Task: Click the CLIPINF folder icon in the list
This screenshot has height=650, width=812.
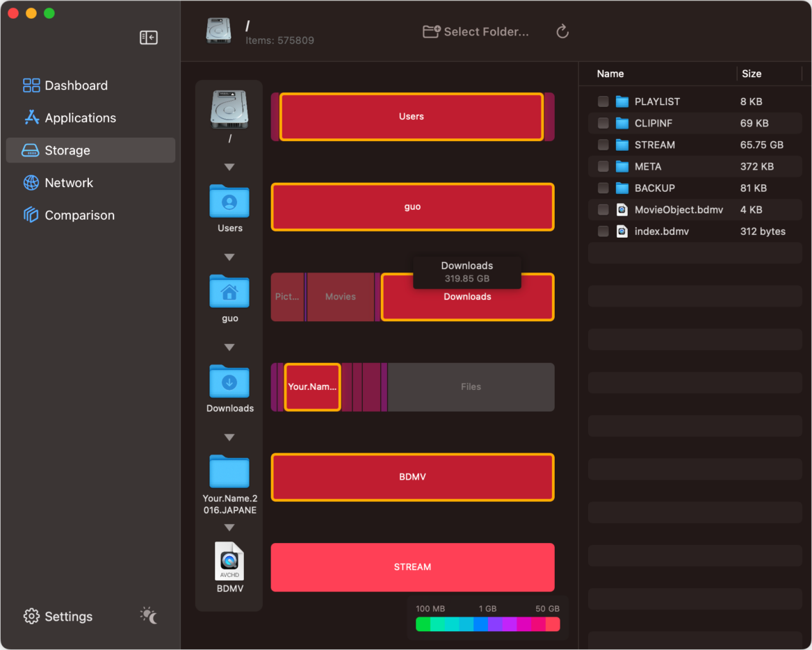Action: 622,123
